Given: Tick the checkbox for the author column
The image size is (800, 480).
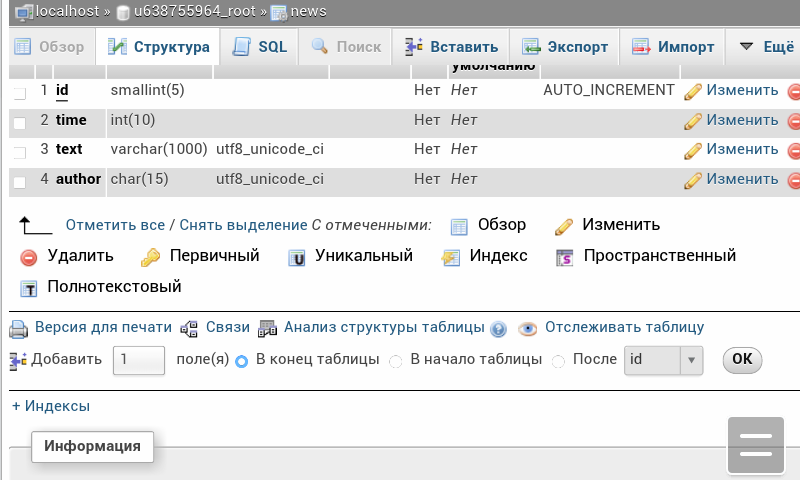Looking at the screenshot, I should (20, 181).
